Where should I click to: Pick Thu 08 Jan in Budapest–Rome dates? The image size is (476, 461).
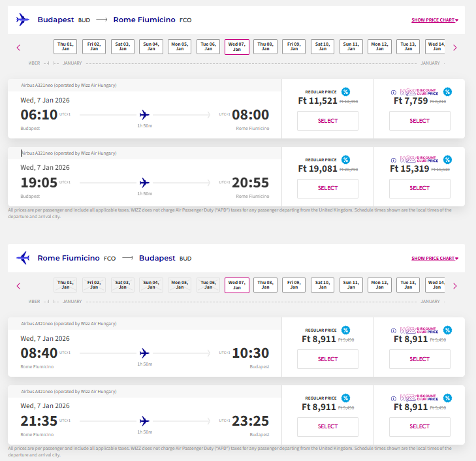266,46
